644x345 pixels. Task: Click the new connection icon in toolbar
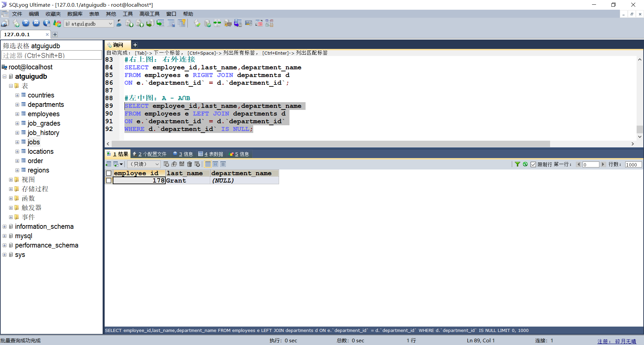(x=5, y=23)
